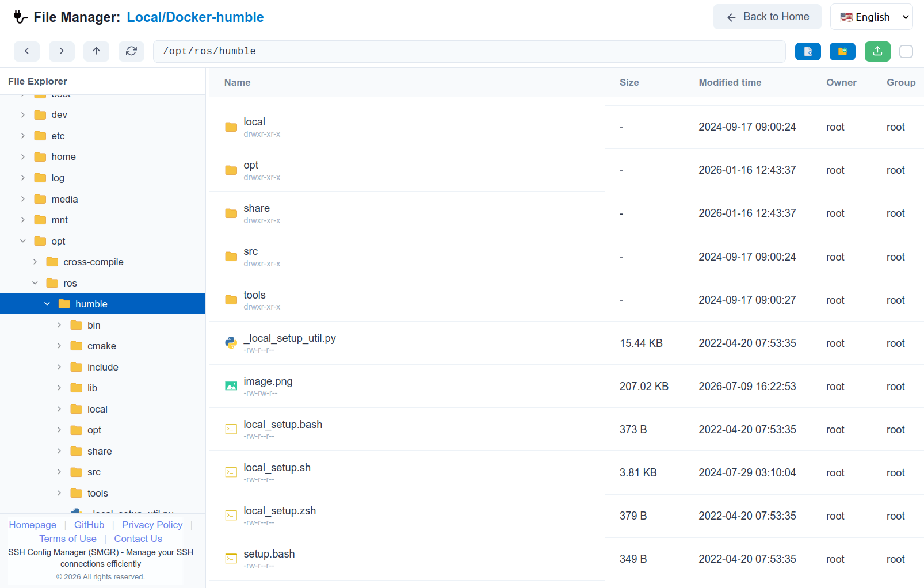Image resolution: width=924 pixels, height=588 pixels.
Task: Click the /opt/ros/humble path field
Action: coord(469,51)
